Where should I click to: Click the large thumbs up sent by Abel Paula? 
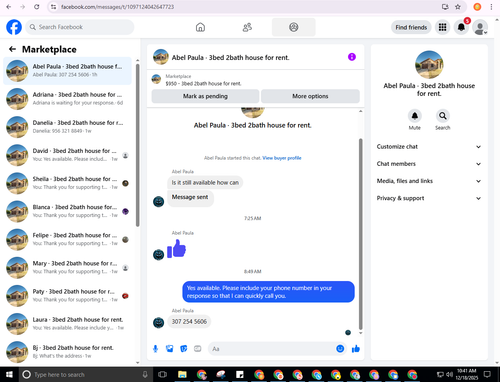pos(176,248)
